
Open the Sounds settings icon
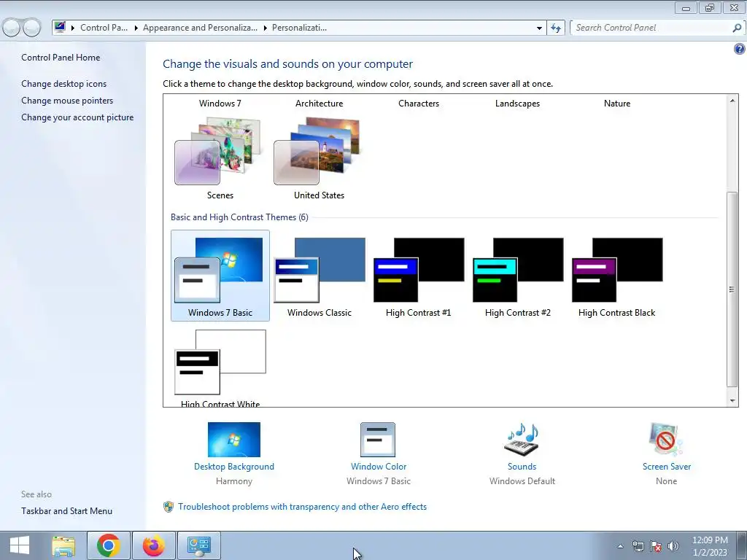(522, 440)
